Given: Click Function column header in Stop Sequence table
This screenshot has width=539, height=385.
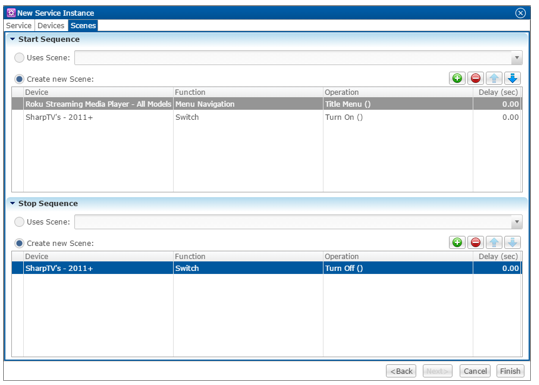Looking at the screenshot, I should [x=248, y=256].
